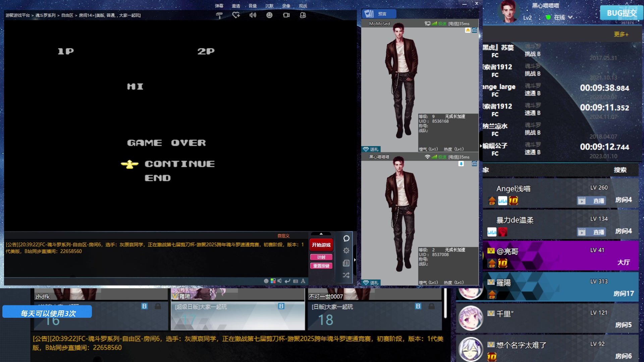644x362 pixels.
Task: Click the paint roller 弹幕 icon
Action: [x=219, y=15]
